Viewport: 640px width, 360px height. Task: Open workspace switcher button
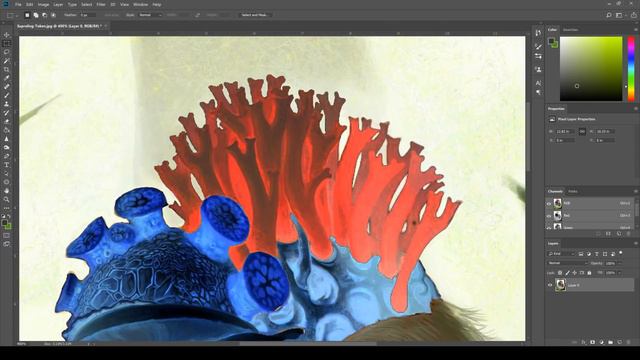(x=620, y=15)
